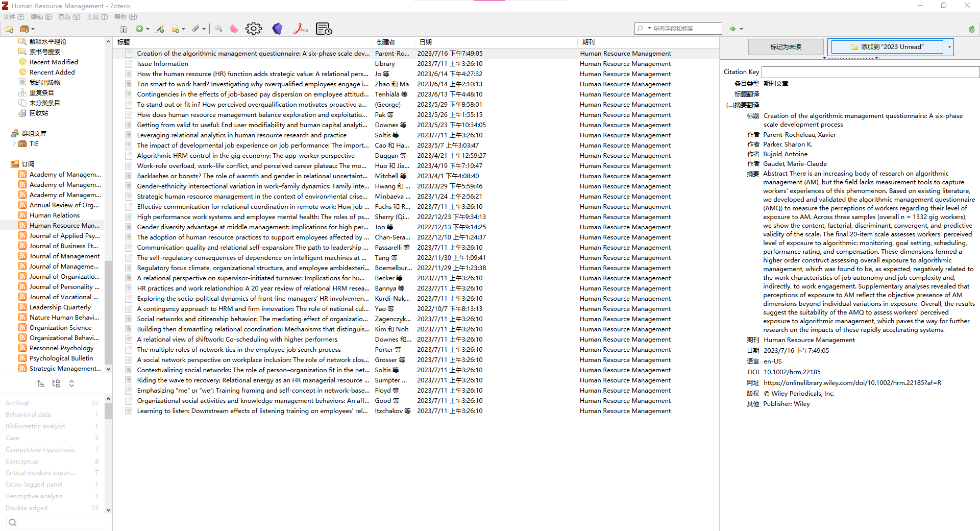Open the Locate dropdown arrow
This screenshot has width=980, height=531.
coord(742,29)
